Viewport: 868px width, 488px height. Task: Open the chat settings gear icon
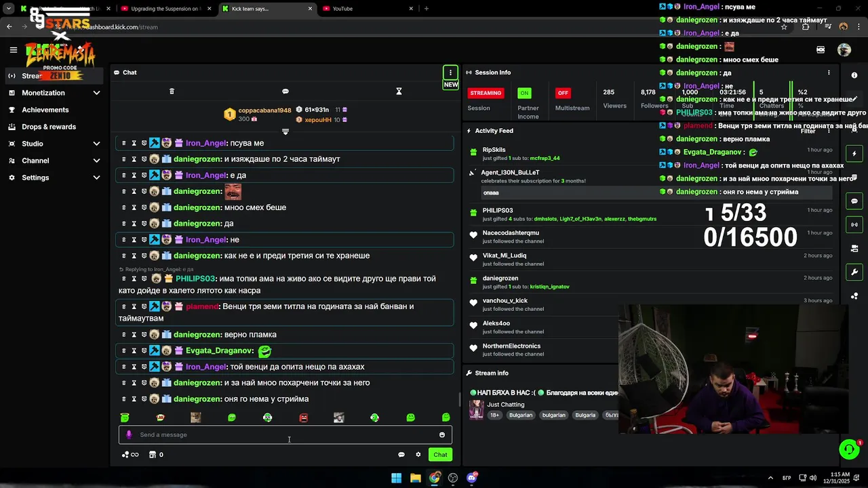(x=418, y=455)
